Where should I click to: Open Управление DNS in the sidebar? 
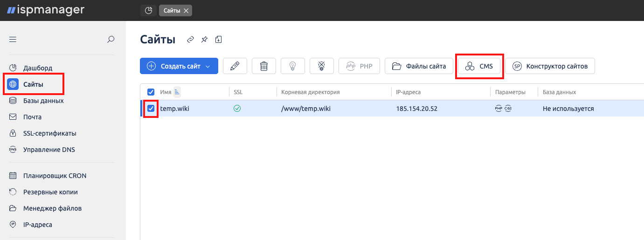point(42,150)
